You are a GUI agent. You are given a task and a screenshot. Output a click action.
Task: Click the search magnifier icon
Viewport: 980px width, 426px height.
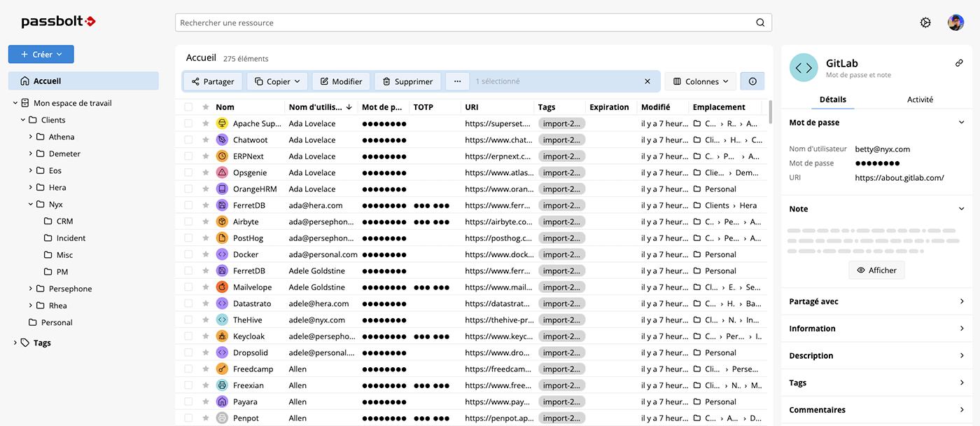(760, 22)
